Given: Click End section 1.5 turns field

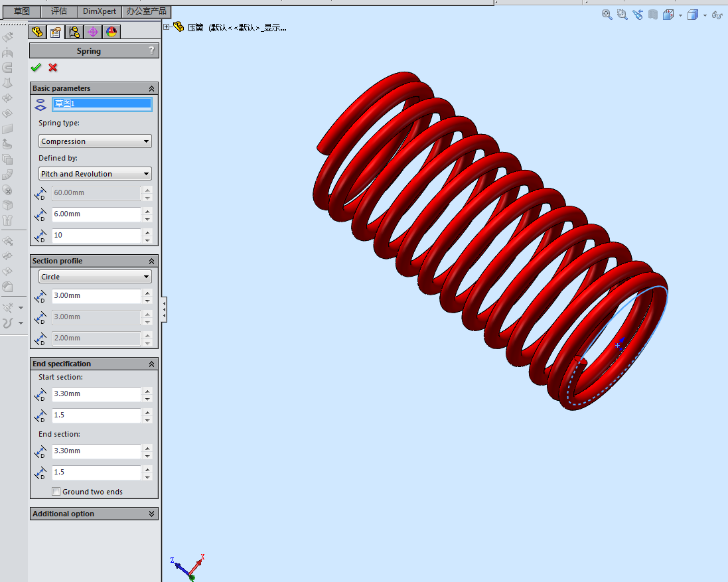Looking at the screenshot, I should pos(96,473).
